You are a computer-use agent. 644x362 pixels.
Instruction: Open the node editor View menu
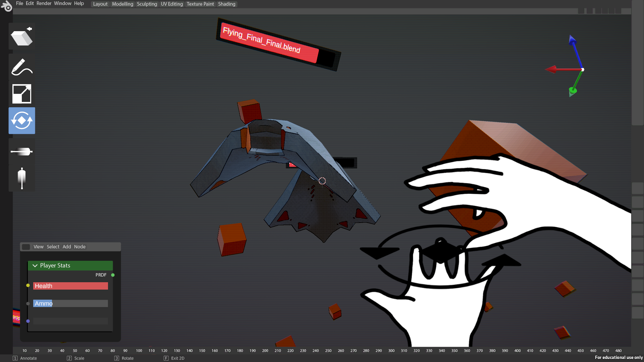39,247
